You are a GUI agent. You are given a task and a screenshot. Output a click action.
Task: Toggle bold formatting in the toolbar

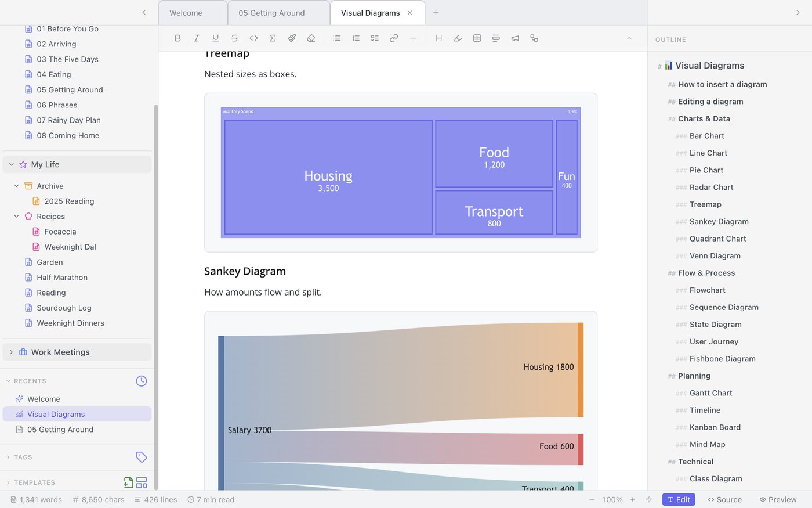(x=177, y=38)
